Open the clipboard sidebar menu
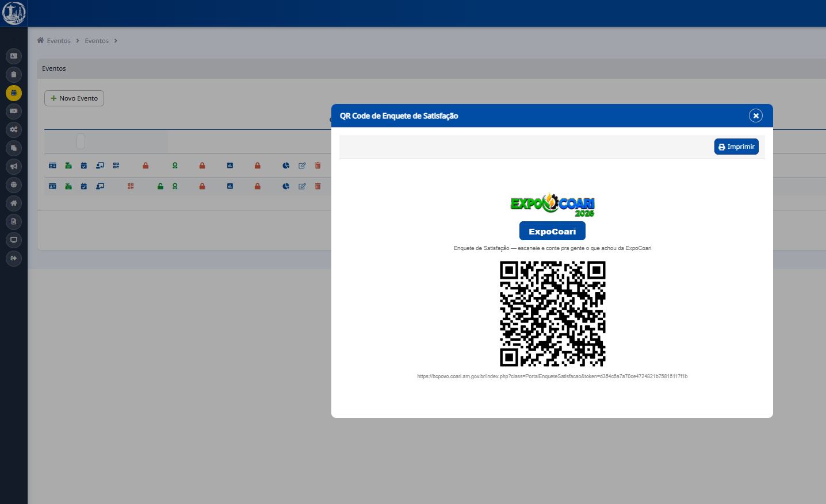The width and height of the screenshot is (826, 504). tap(14, 74)
